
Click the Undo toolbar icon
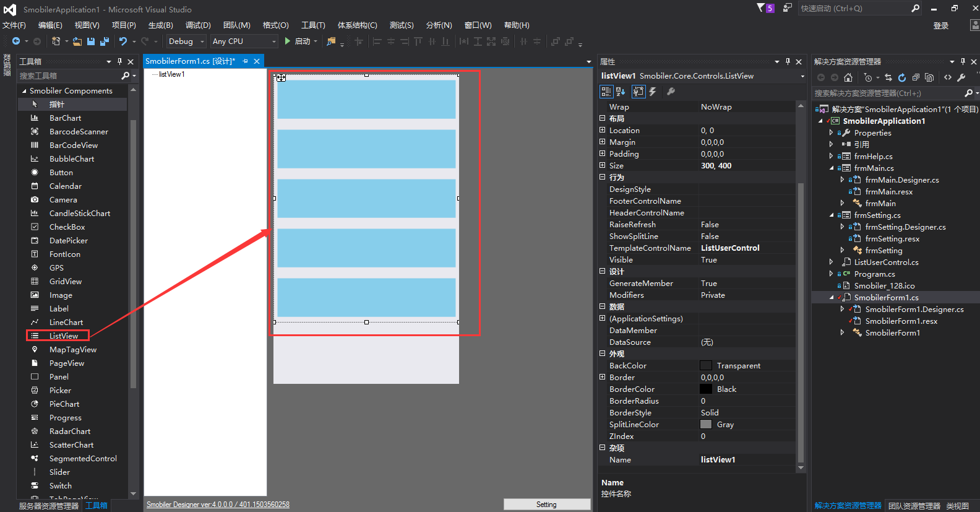[123, 41]
